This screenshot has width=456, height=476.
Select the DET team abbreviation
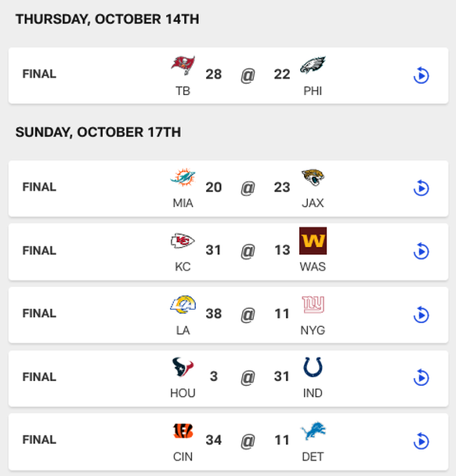[x=313, y=456]
